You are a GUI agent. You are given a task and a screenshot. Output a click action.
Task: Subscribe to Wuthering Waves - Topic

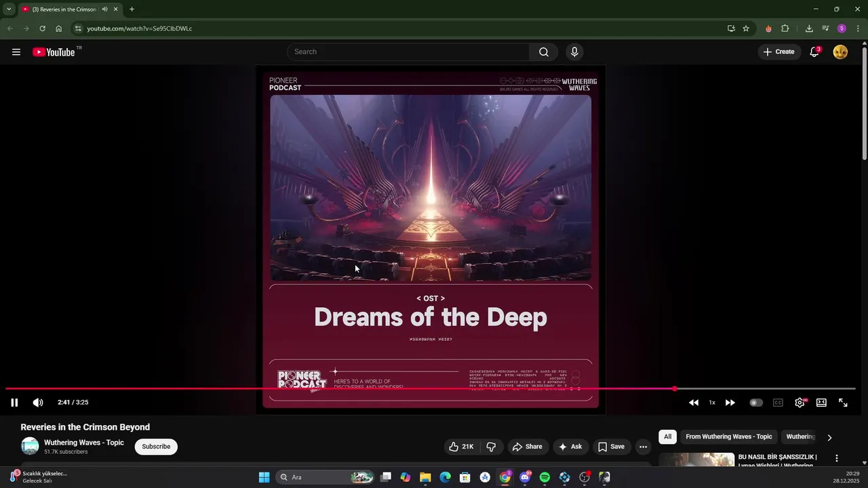(x=156, y=447)
